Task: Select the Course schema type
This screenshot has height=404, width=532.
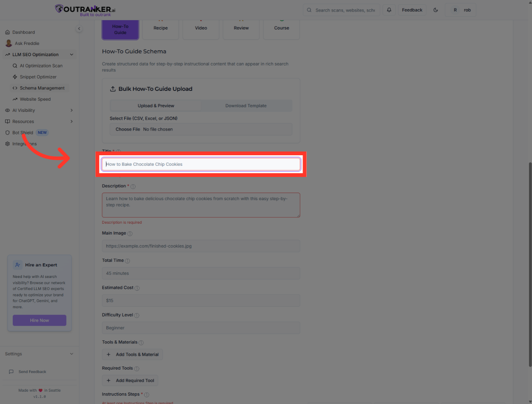Action: (x=282, y=30)
